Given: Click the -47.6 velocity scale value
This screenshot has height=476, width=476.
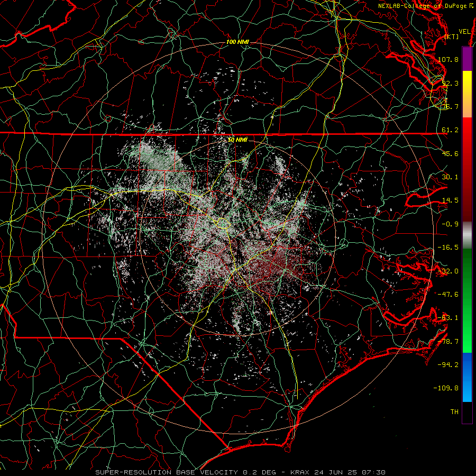Looking at the screenshot, I should point(448,294).
